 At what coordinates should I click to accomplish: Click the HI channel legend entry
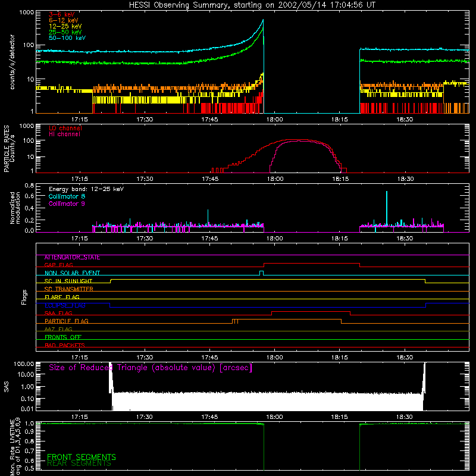click(x=64, y=134)
